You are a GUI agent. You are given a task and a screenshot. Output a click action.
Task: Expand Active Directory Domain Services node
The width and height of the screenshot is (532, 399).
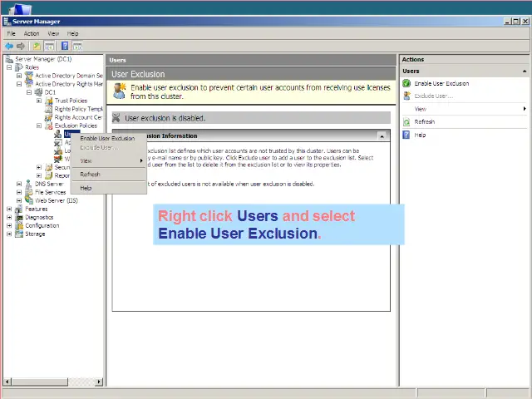click(x=19, y=76)
